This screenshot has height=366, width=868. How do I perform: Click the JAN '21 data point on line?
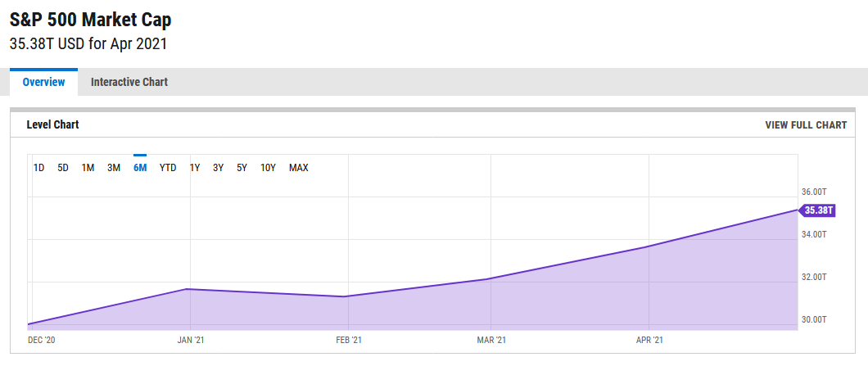tap(190, 289)
